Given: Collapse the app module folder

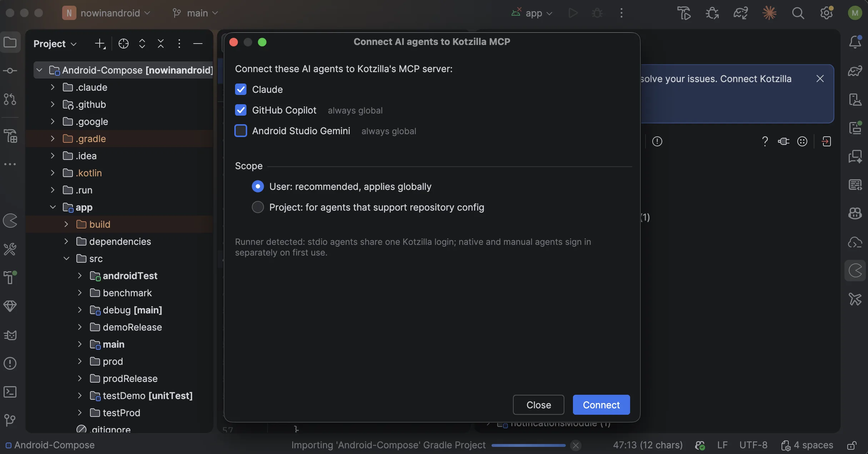Looking at the screenshot, I should coord(53,207).
